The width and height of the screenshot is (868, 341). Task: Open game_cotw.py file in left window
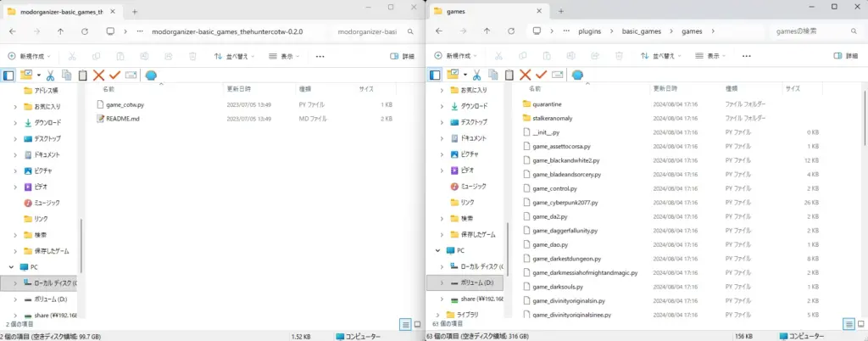click(125, 104)
